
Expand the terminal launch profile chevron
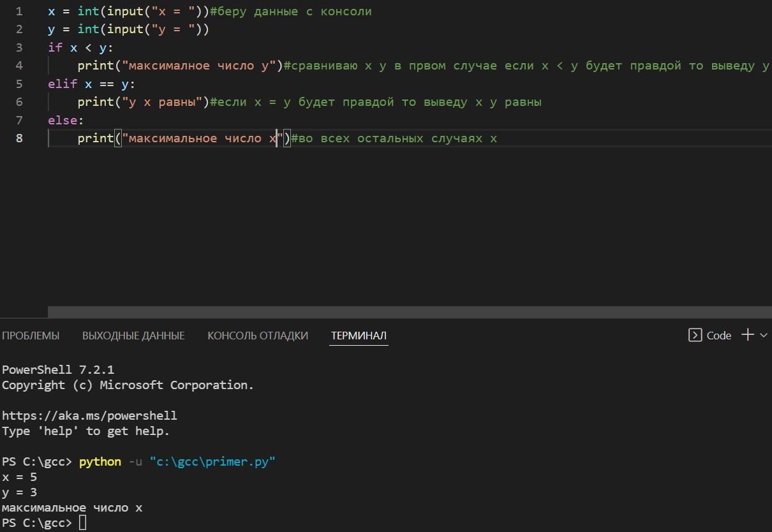764,336
